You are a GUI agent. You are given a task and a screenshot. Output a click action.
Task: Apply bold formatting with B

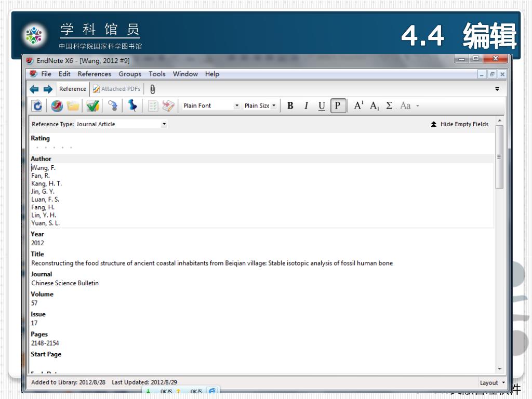290,106
